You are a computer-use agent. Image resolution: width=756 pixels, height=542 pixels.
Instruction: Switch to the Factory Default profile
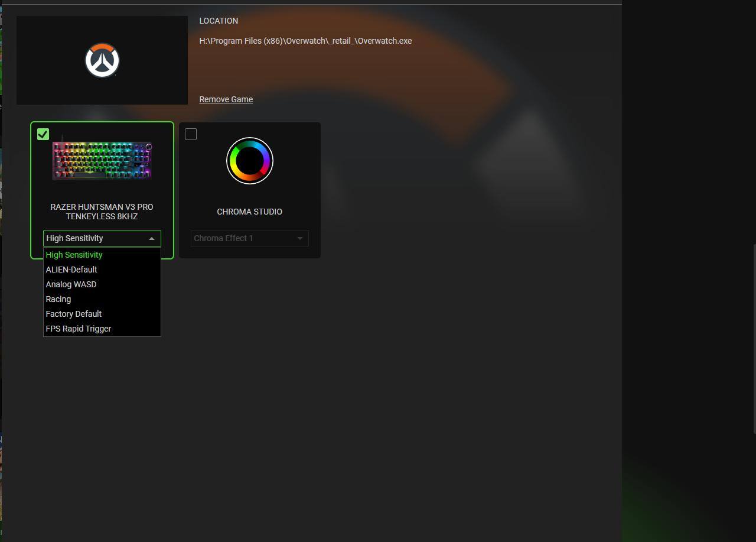74,314
